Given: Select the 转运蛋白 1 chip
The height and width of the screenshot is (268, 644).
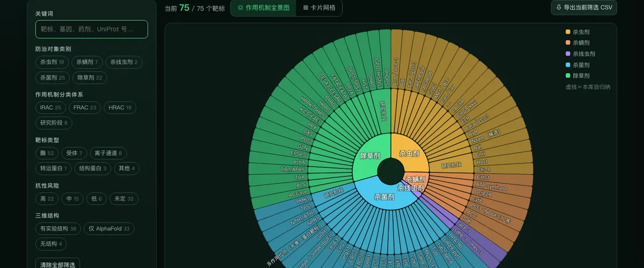Looking at the screenshot, I should coord(53,168).
